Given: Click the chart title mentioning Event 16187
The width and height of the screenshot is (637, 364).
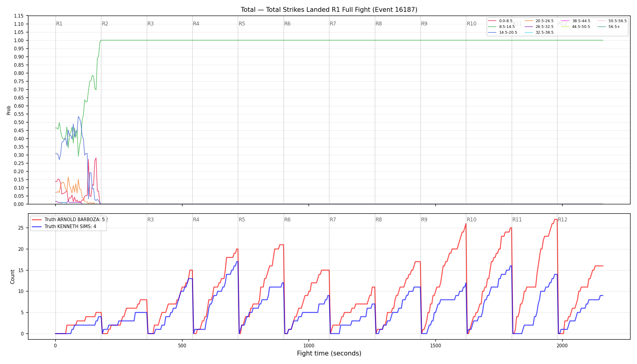Looking at the screenshot, I should click(x=329, y=10).
